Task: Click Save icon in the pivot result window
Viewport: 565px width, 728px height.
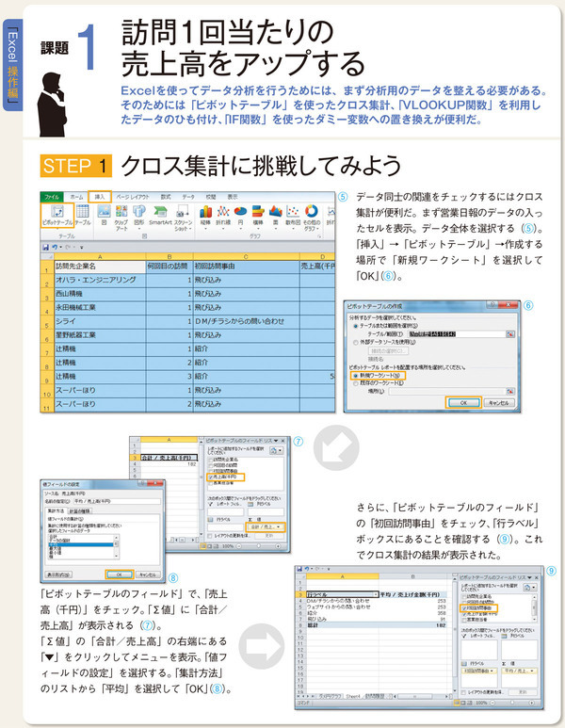Action: [299, 569]
